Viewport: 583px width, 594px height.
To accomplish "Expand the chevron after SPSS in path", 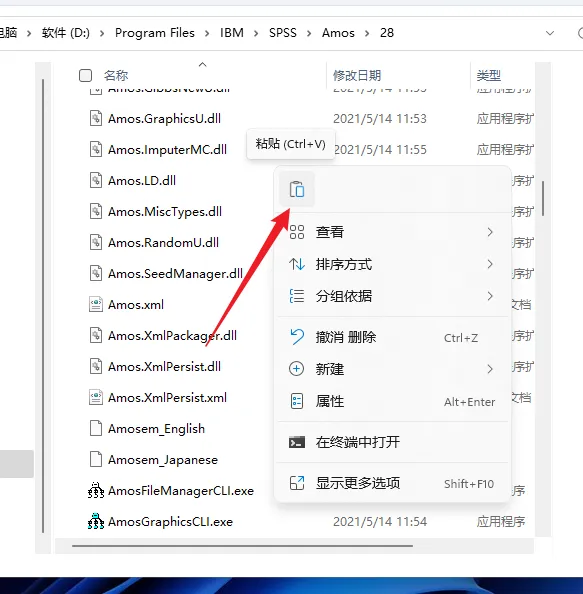I will [309, 33].
